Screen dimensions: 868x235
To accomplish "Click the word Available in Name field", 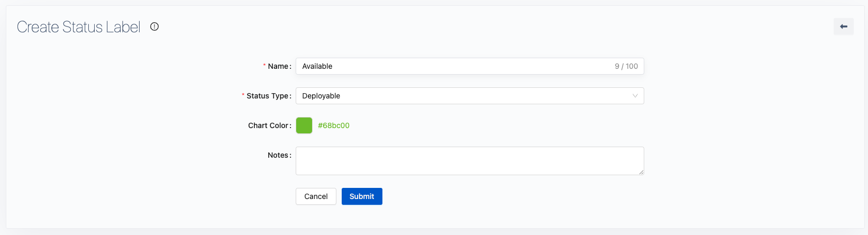I will pos(317,66).
